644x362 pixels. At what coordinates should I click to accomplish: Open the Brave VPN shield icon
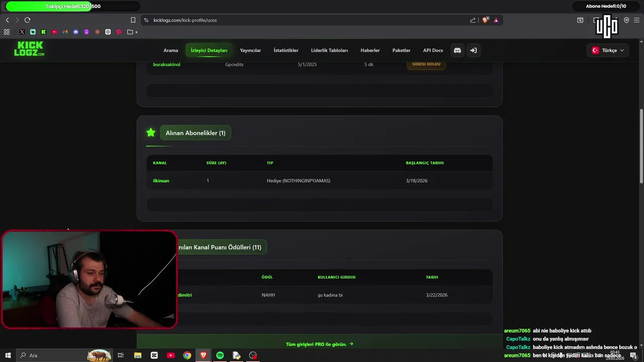(x=626, y=20)
